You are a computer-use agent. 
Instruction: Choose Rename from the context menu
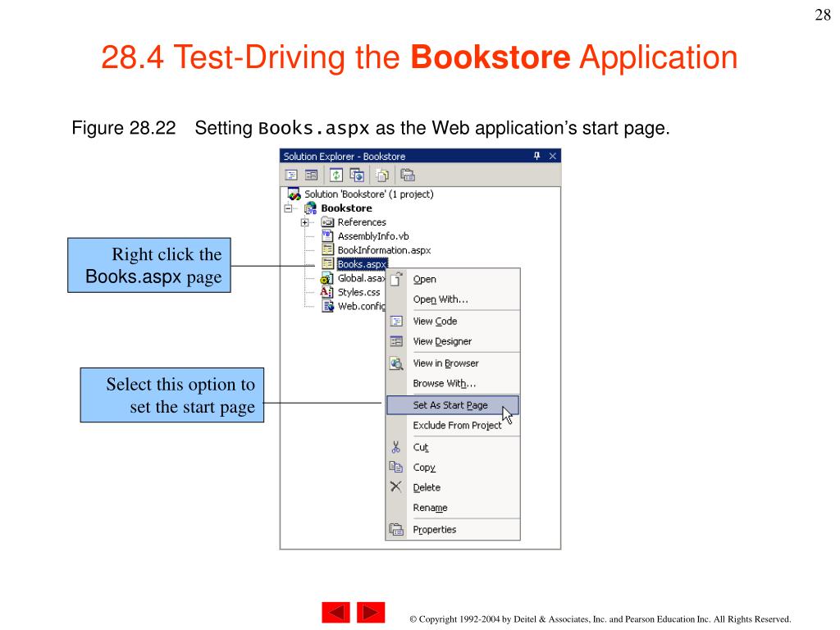[x=453, y=508]
